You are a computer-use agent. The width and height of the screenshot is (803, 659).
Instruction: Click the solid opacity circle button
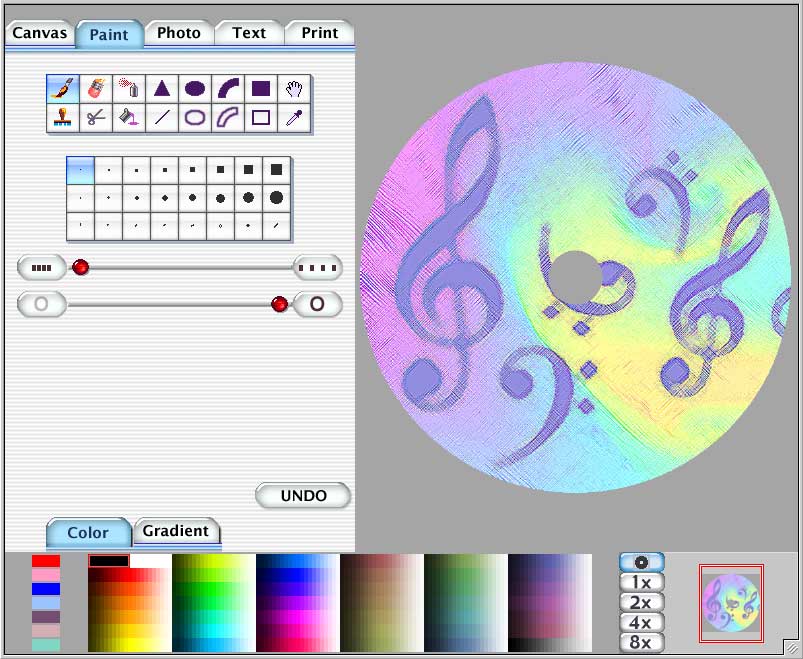pos(317,304)
